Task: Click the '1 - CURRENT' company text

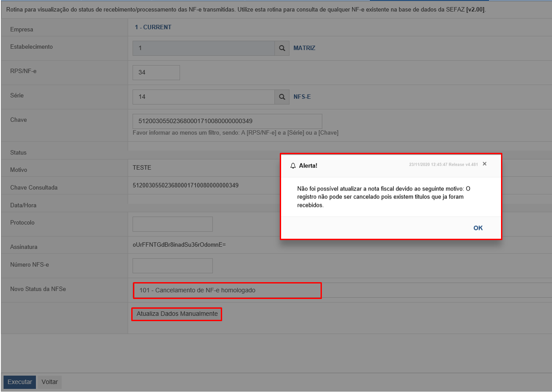Action: [153, 27]
